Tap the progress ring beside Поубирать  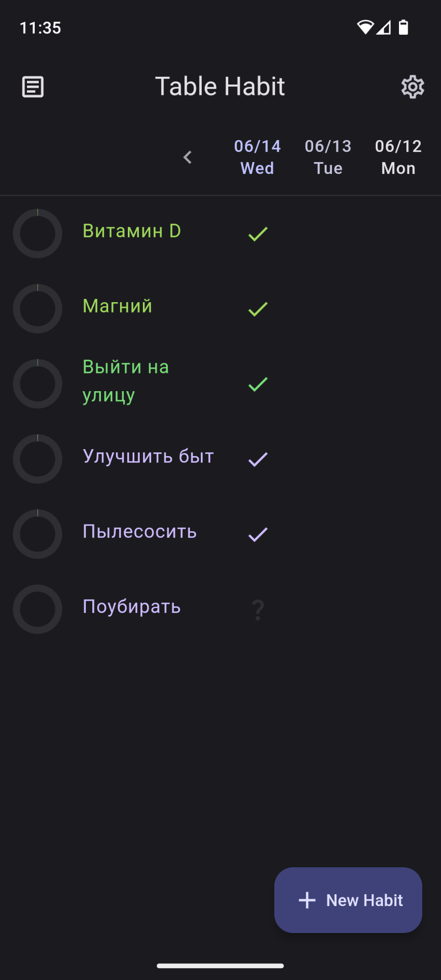[x=37, y=609]
